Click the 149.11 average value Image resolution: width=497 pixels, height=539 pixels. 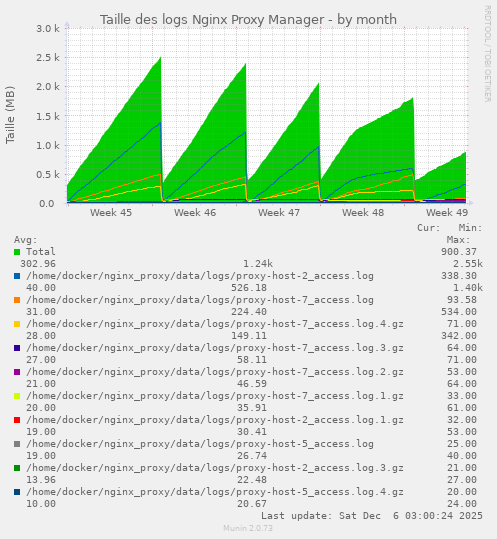[249, 336]
